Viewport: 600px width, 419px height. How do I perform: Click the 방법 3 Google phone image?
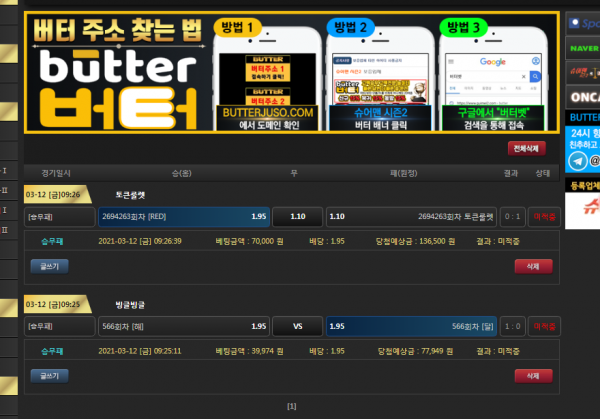tap(490, 80)
